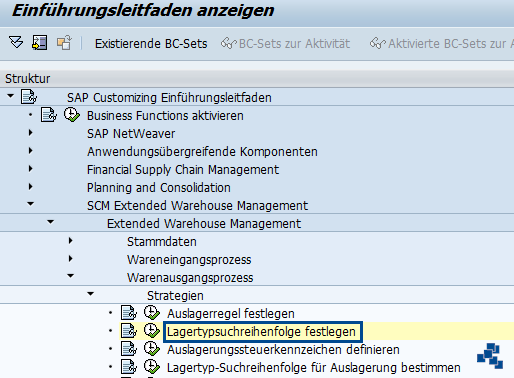
Task: Open Existierende BC-Sets
Action: 151,44
